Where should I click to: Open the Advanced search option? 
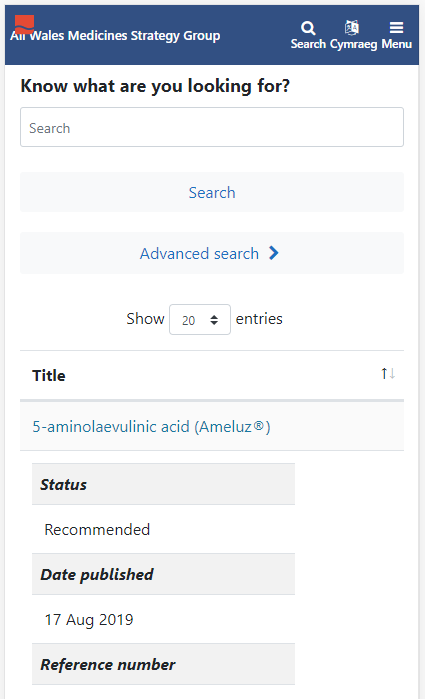pos(212,253)
